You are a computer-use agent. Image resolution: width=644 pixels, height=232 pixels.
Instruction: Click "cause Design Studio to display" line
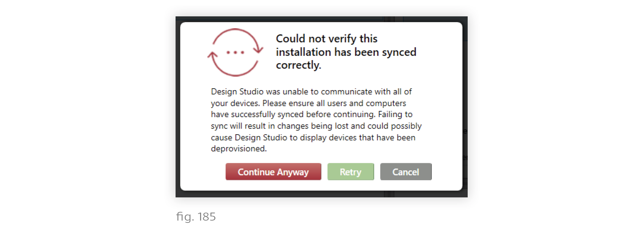pyautogui.click(x=313, y=137)
